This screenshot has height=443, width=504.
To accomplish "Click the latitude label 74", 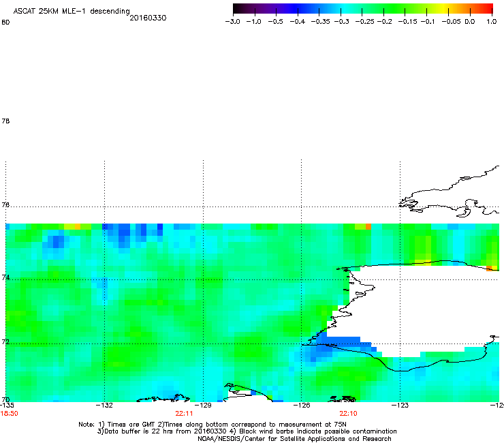I will pos(5,277).
